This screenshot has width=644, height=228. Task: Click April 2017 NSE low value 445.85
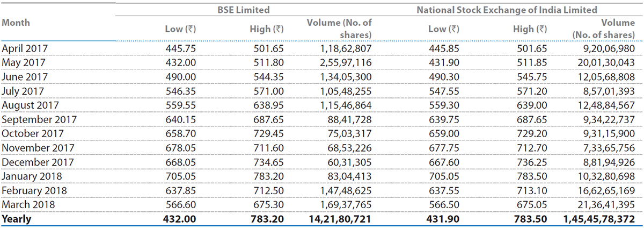[x=443, y=48]
